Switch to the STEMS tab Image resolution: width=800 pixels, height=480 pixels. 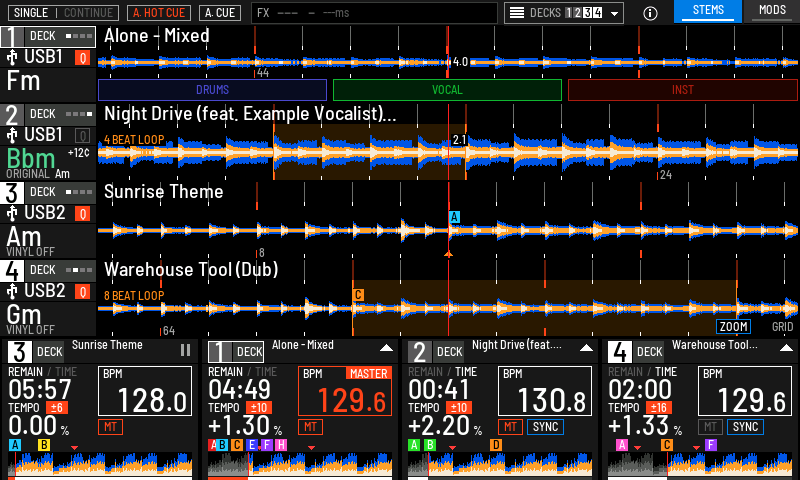[x=708, y=11]
